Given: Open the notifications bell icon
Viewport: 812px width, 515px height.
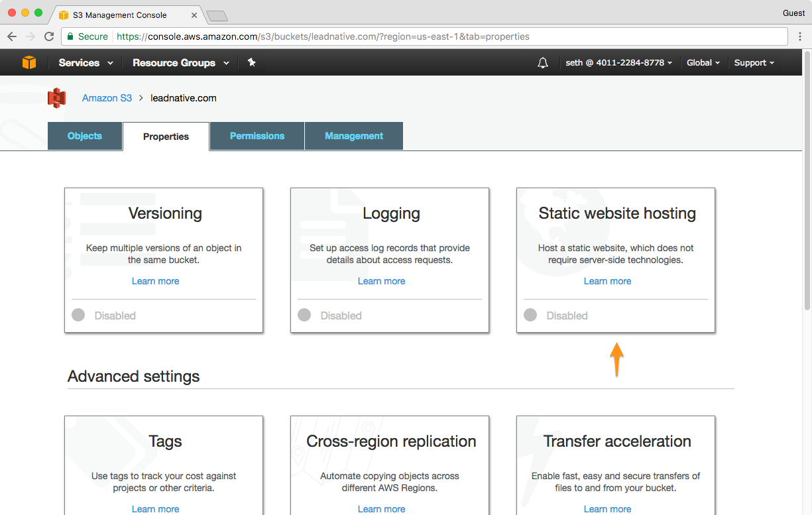Looking at the screenshot, I should pyautogui.click(x=543, y=63).
